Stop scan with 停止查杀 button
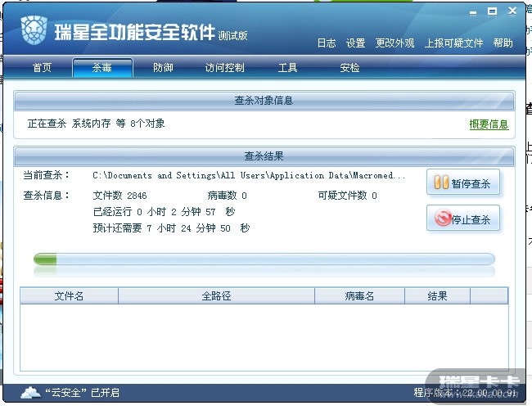This screenshot has height=410, width=532. [463, 219]
